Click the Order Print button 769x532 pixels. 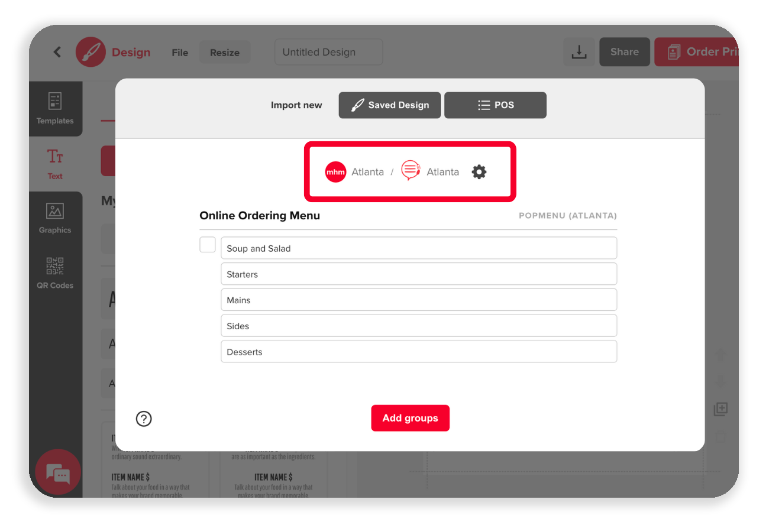click(x=697, y=52)
